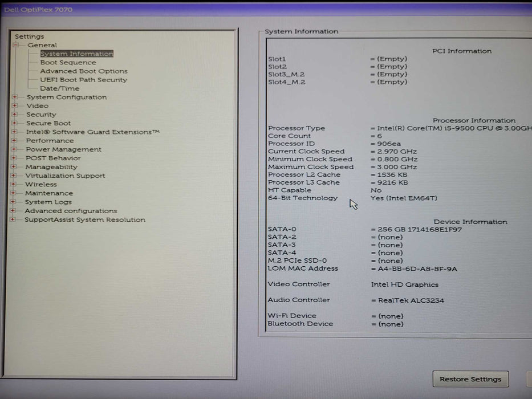Select Intel Software Guard Extensions label
Viewport: 532px width, 399px height.
click(92, 132)
